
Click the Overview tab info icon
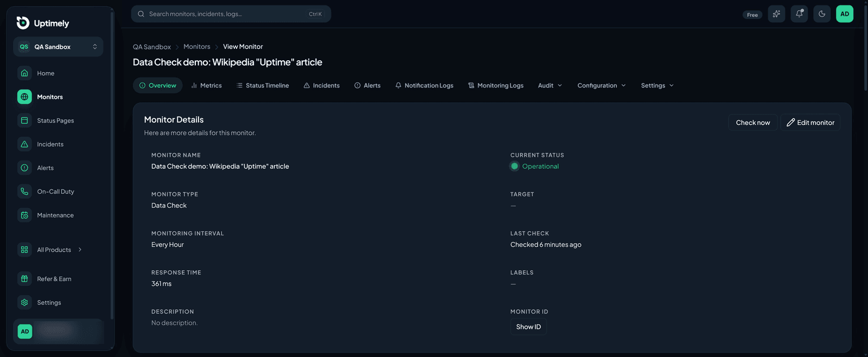tap(142, 86)
